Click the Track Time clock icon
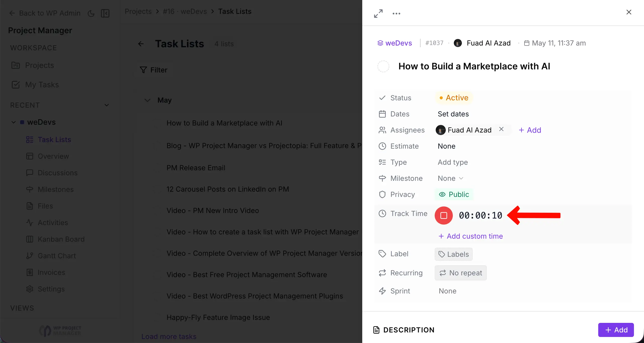 click(382, 213)
